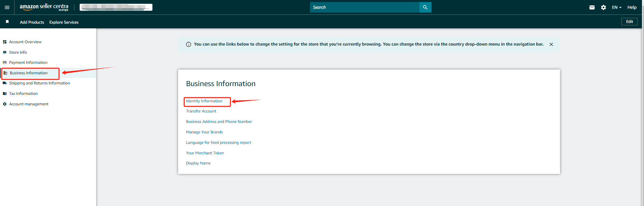The width and height of the screenshot is (644, 206).
Task: Go to Shipping and Returns Information
Action: click(39, 83)
